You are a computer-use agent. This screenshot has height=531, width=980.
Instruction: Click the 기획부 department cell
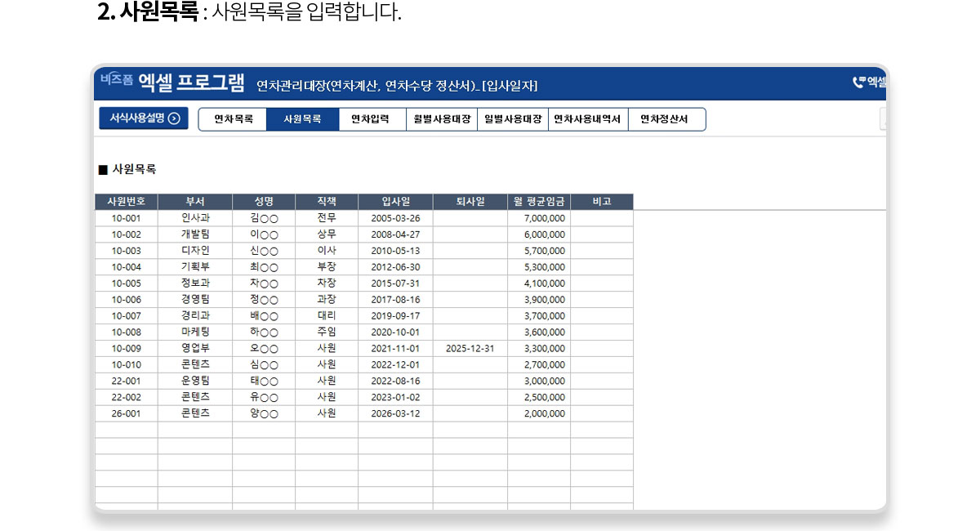[195, 267]
